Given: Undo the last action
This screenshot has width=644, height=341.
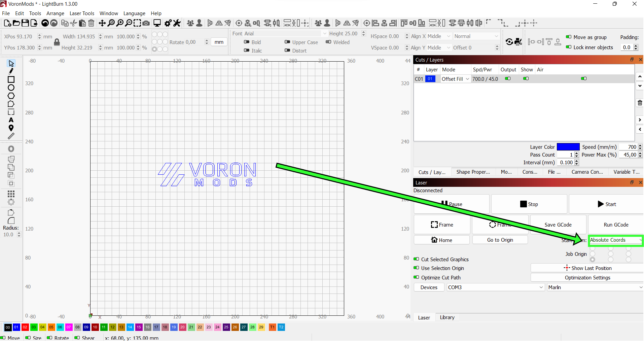Looking at the screenshot, I should point(45,23).
